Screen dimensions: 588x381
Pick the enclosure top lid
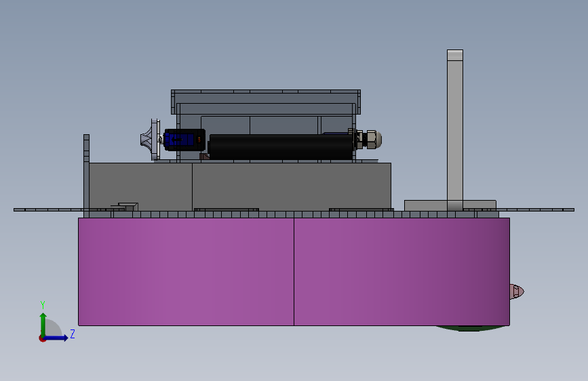266,102
